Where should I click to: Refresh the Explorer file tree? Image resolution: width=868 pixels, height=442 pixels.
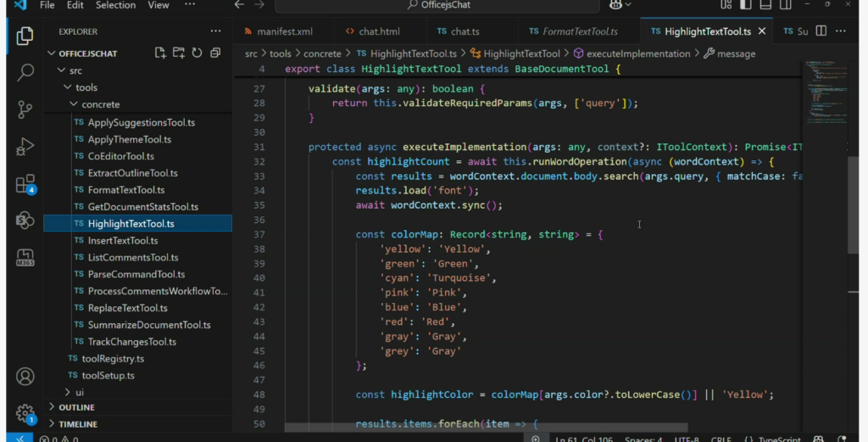tap(197, 53)
